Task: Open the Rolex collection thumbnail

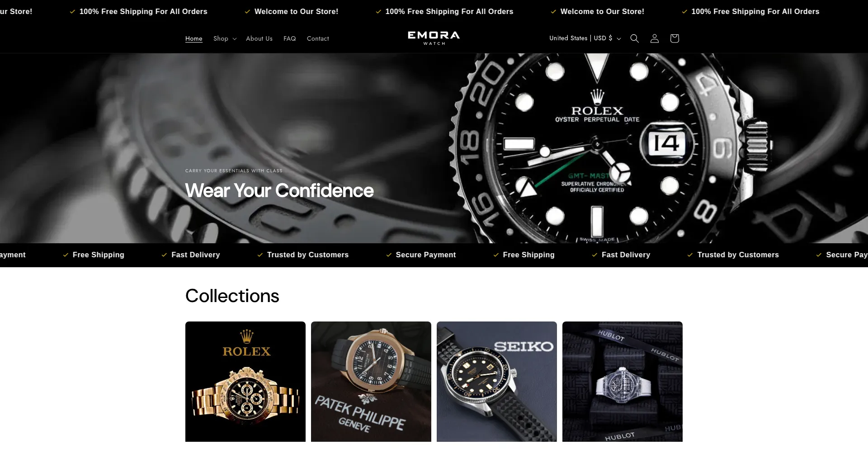Action: 245,382
